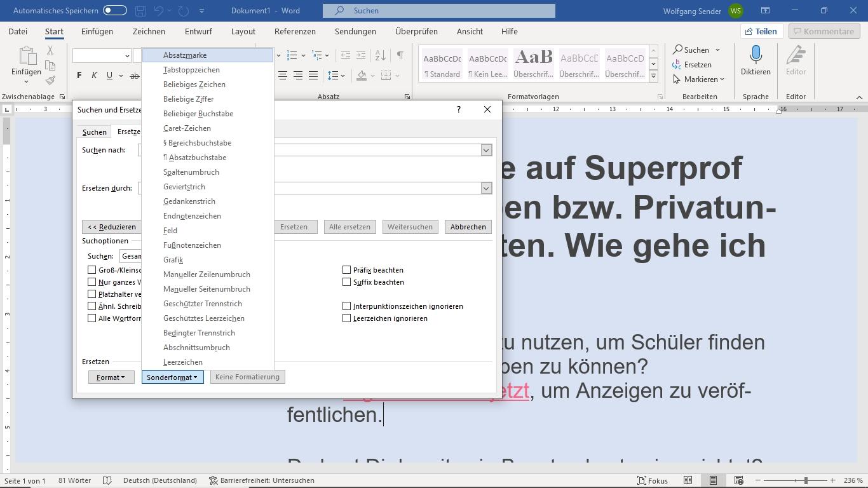Apply strikethrough formatting
The width and height of the screenshot is (868, 488).
click(134, 75)
